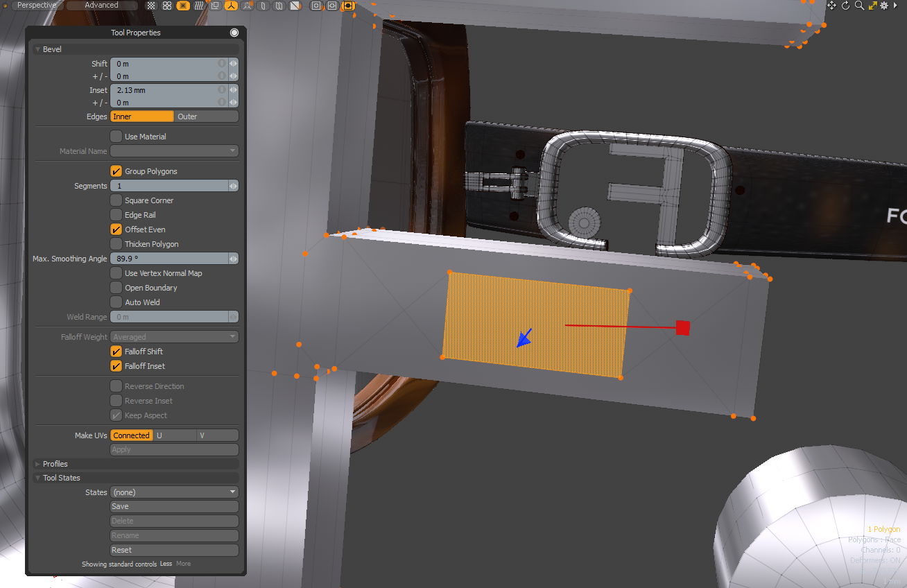907x588 pixels.
Task: Click the checkerboard icon in viewport toolbar
Action: point(152,6)
